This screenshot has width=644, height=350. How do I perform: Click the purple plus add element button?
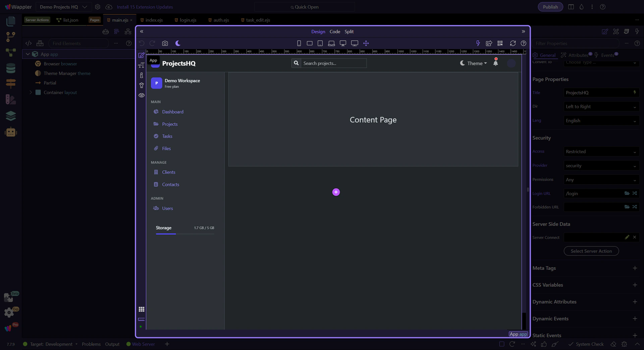pyautogui.click(x=336, y=192)
